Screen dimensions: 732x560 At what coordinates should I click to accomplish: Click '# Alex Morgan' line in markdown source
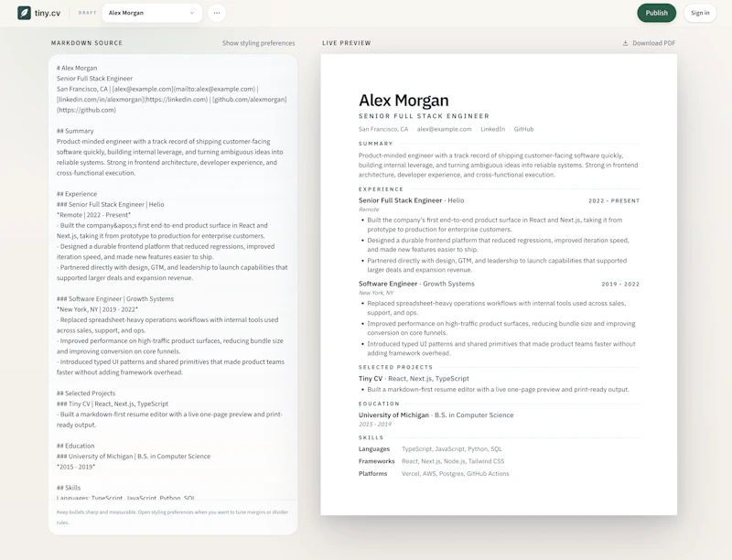(x=77, y=68)
